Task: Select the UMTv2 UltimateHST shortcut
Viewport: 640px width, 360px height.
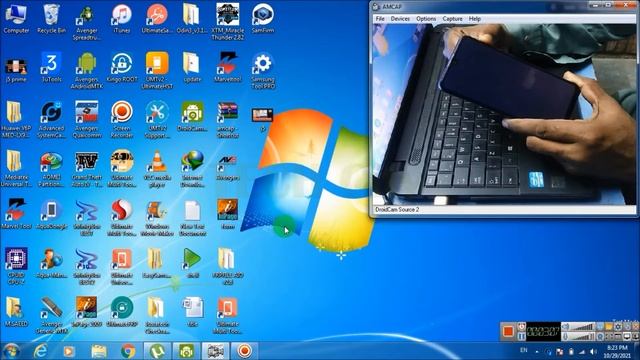Action: click(x=157, y=71)
